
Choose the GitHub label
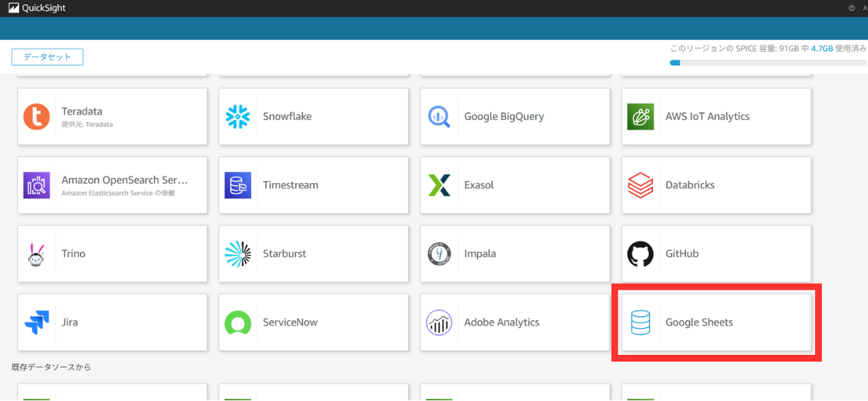tap(682, 254)
